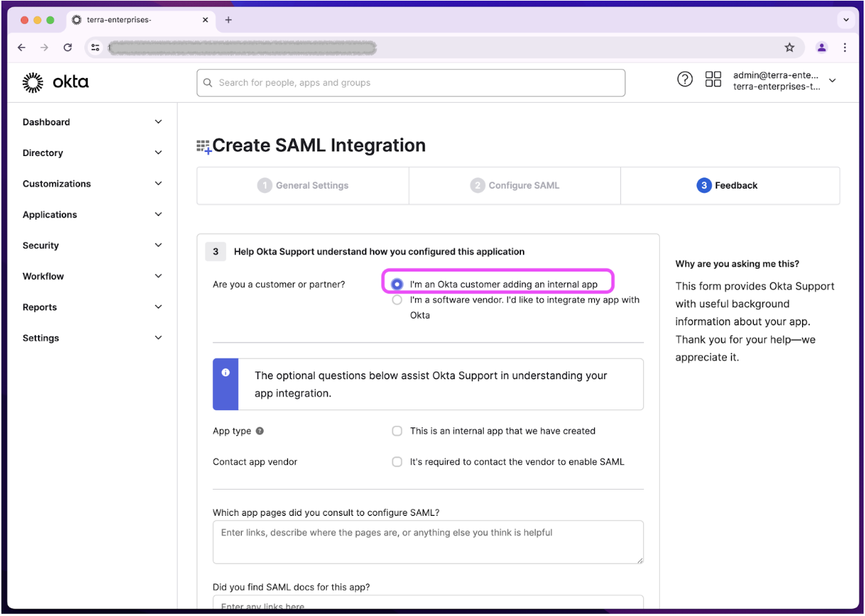Click the search people, apps and groups field
865x616 pixels.
(411, 83)
